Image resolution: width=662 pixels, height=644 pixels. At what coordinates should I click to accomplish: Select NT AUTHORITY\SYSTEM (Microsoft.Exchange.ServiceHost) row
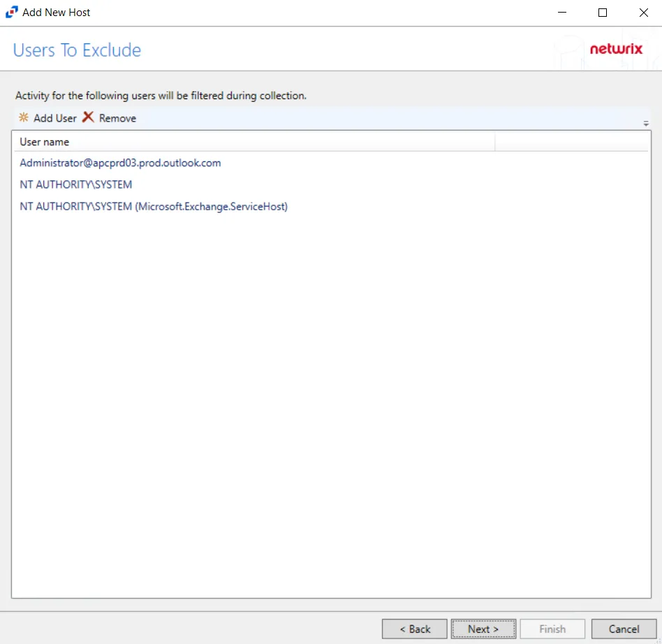(332, 207)
